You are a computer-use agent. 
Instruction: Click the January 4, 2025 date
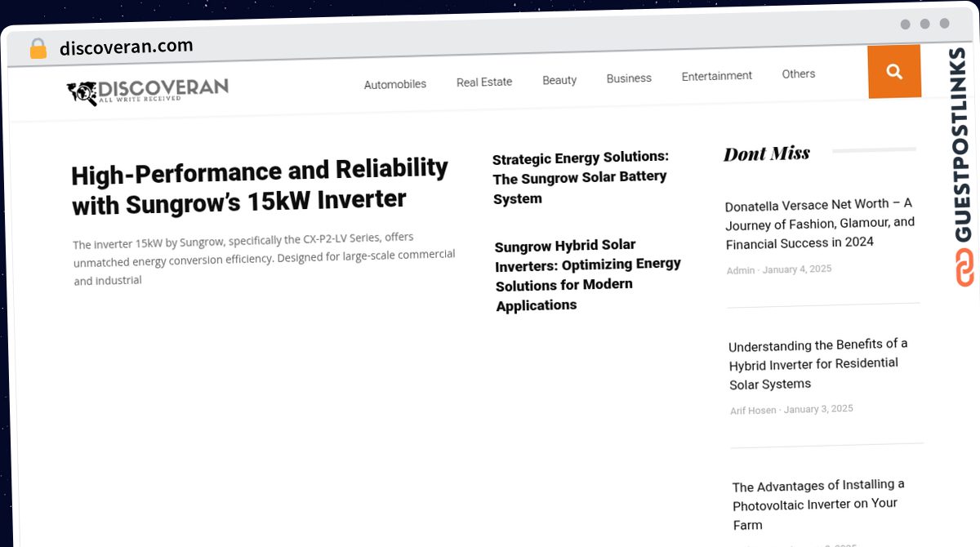pyautogui.click(x=797, y=269)
